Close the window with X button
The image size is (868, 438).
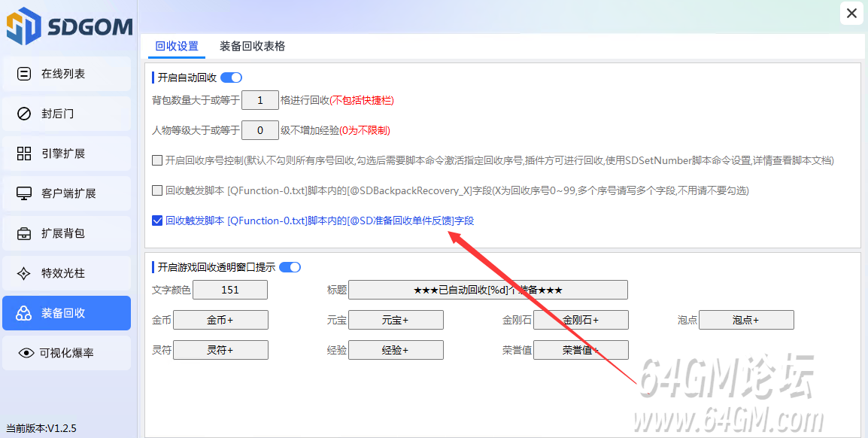[x=851, y=14]
